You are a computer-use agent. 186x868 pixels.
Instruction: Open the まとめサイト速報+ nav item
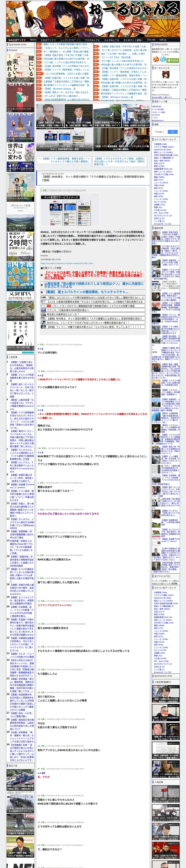[133, 40]
